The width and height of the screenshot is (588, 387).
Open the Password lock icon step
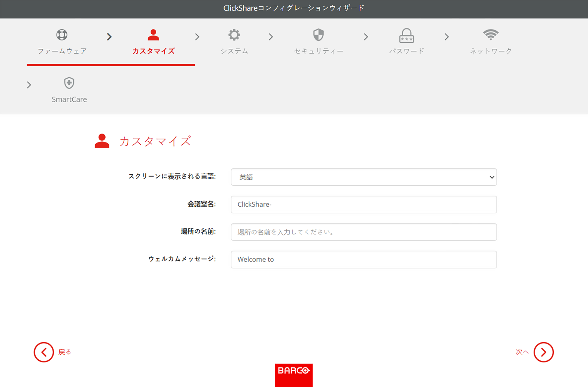point(406,36)
